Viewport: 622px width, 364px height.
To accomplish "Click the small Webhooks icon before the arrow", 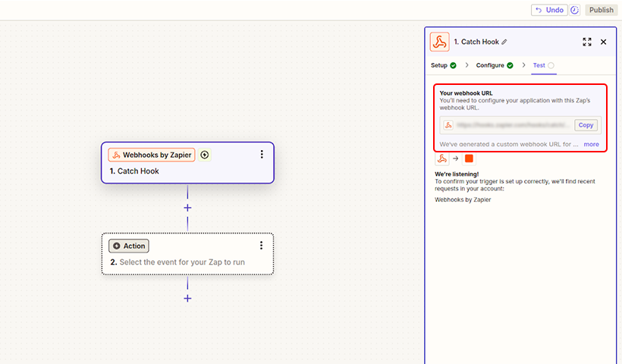I will click(x=442, y=158).
